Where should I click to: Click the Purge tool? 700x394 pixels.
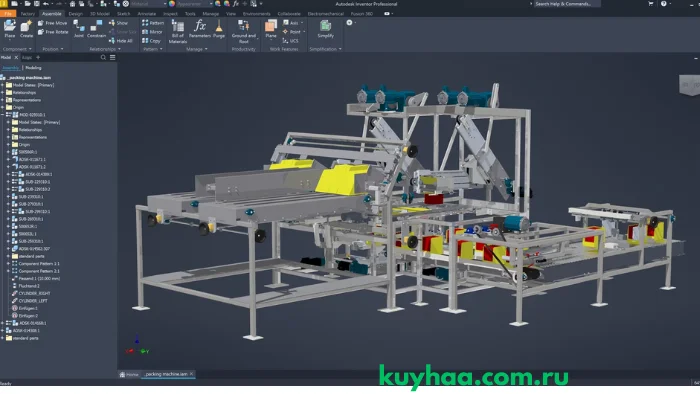coord(219,29)
